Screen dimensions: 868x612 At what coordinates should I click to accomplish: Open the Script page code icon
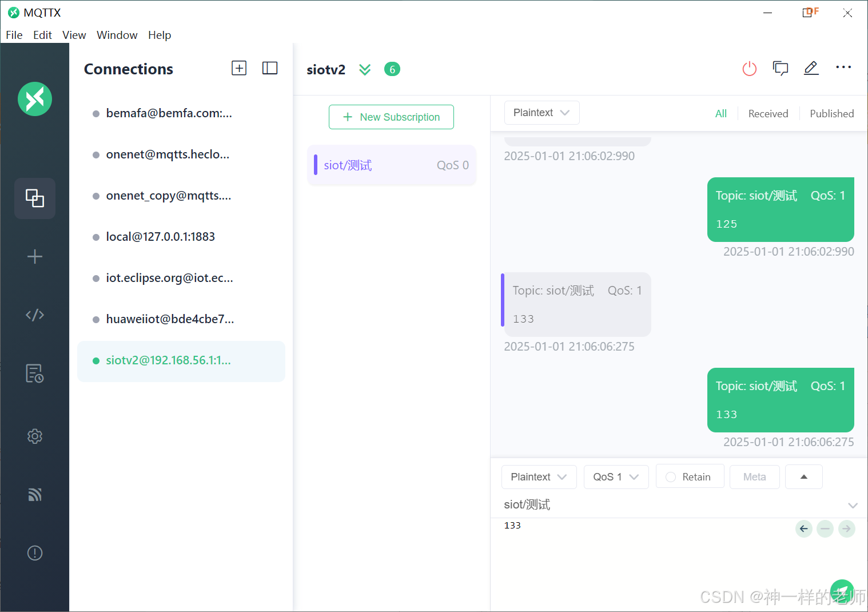tap(35, 315)
